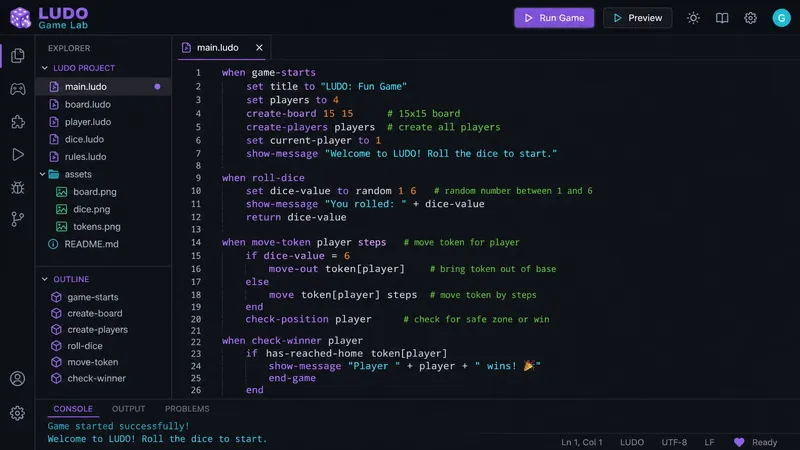Click the LUDO dice logo

(20, 18)
